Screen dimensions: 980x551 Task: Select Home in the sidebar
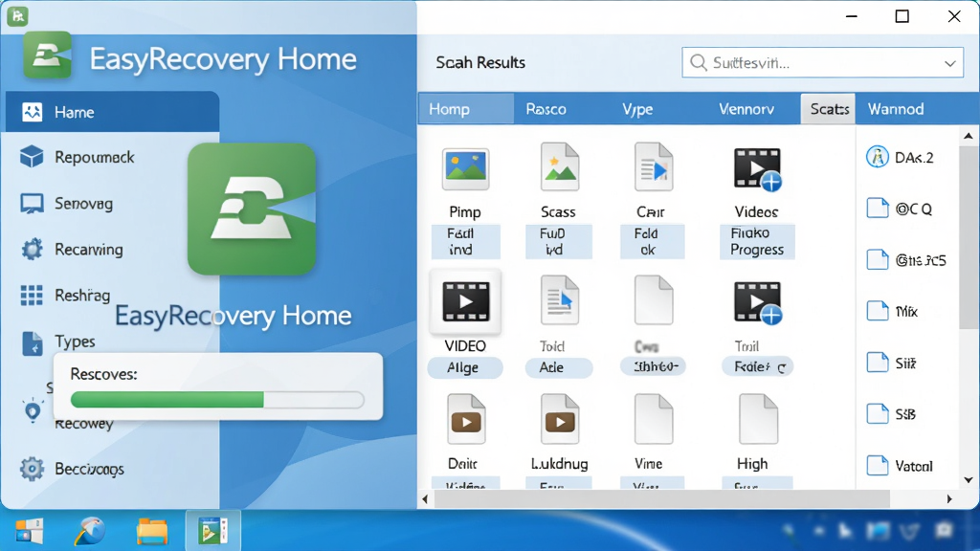(113, 112)
